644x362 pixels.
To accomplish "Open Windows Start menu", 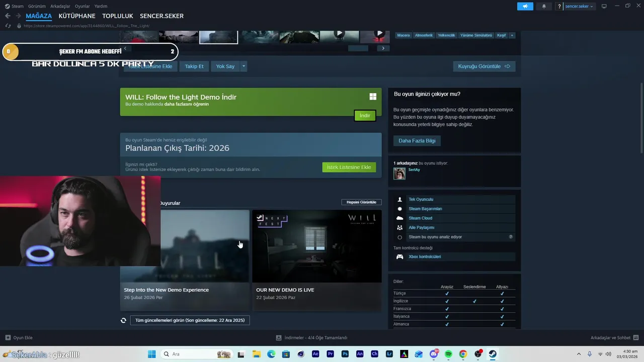I will click(x=151, y=354).
